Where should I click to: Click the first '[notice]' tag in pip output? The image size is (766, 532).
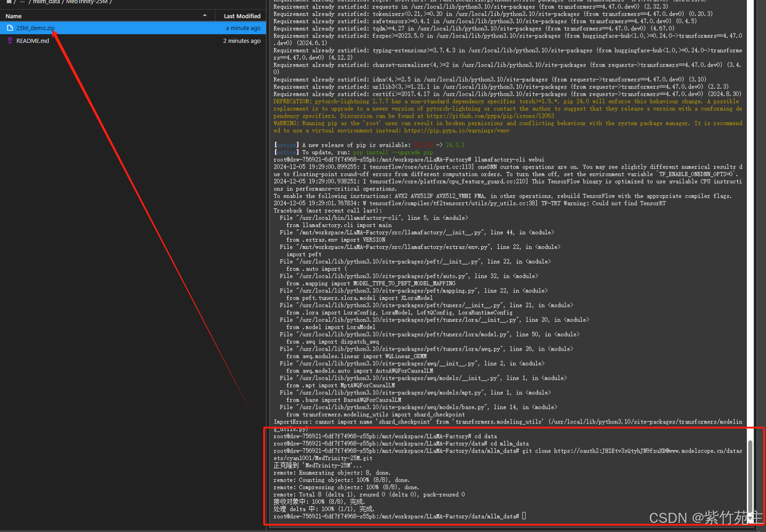pyautogui.click(x=286, y=145)
